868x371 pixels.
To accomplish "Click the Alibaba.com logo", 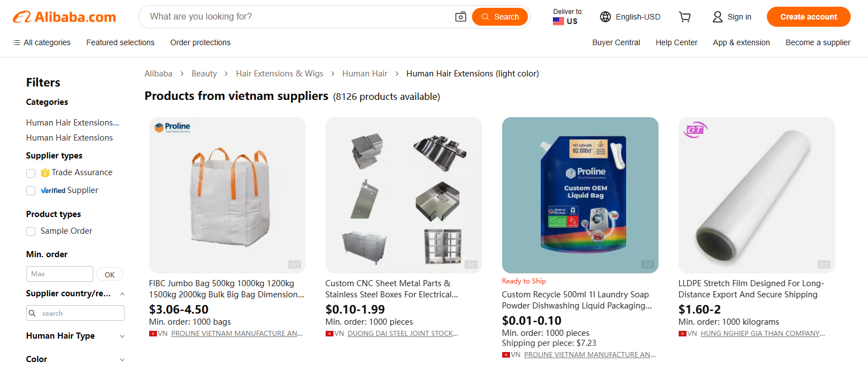I will (64, 17).
